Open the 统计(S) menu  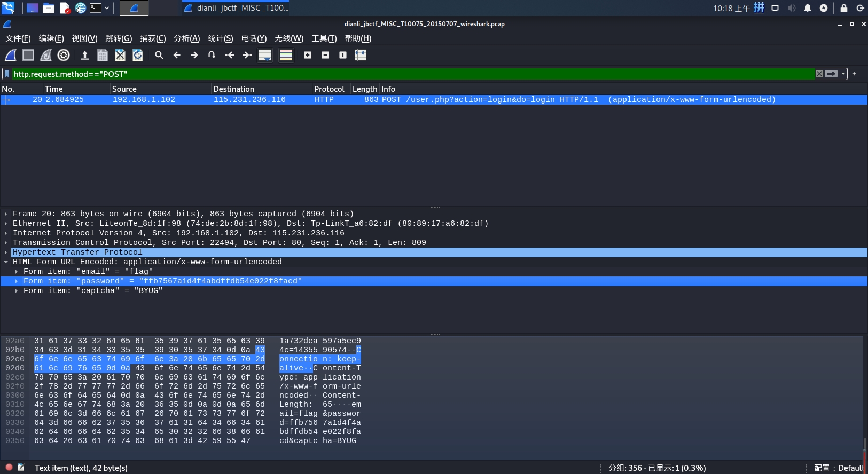coord(221,38)
